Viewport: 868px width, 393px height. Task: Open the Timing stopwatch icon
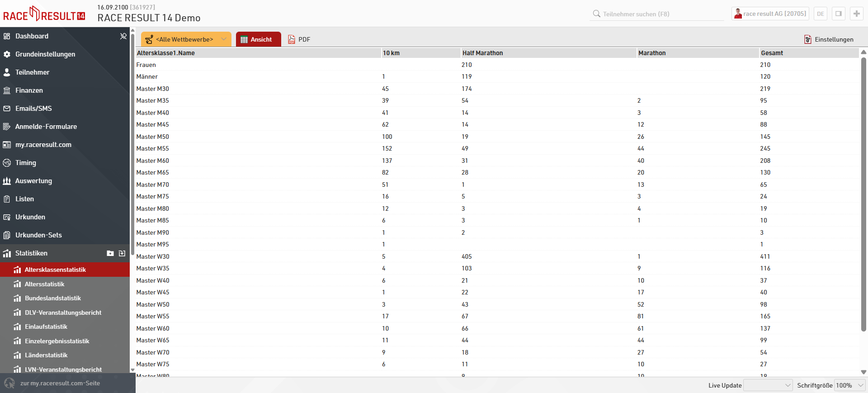point(7,163)
